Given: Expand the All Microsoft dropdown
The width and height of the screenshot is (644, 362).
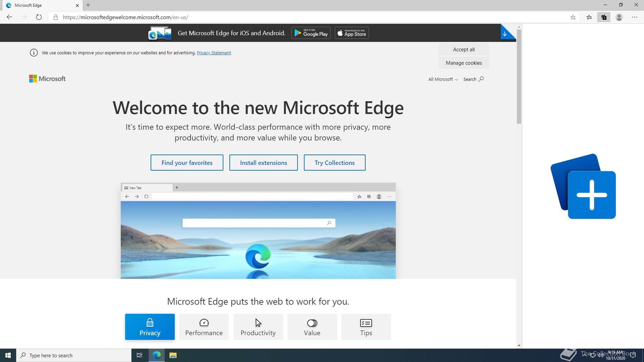Looking at the screenshot, I should (443, 79).
